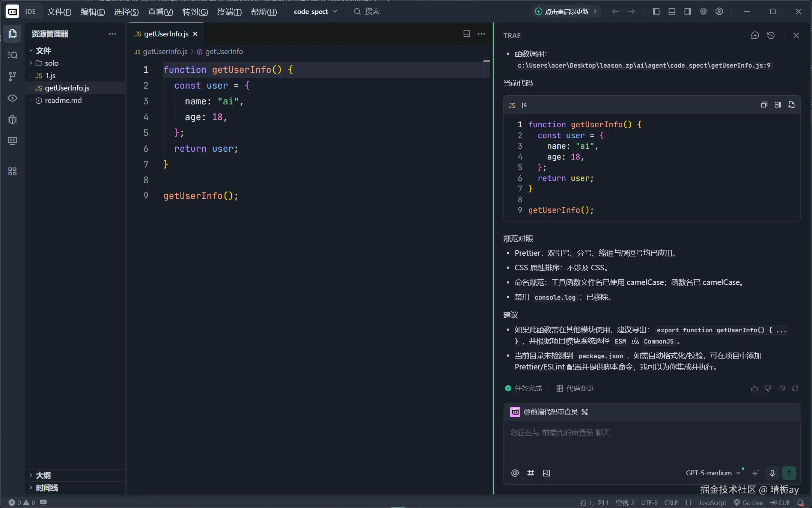The height and width of the screenshot is (508, 812).
Task: Open chat history icon in TRAE panel
Action: tap(771, 35)
